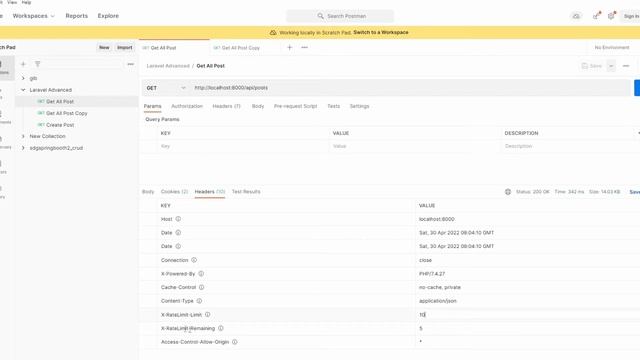Image resolution: width=640 pixels, height=360 pixels.
Task: Go to Explore page
Action: tap(108, 16)
